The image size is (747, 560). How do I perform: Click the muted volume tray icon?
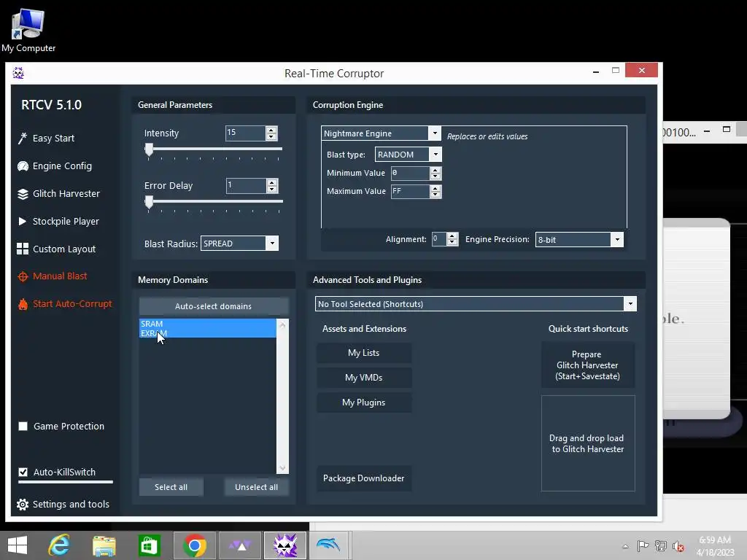[x=678, y=546]
